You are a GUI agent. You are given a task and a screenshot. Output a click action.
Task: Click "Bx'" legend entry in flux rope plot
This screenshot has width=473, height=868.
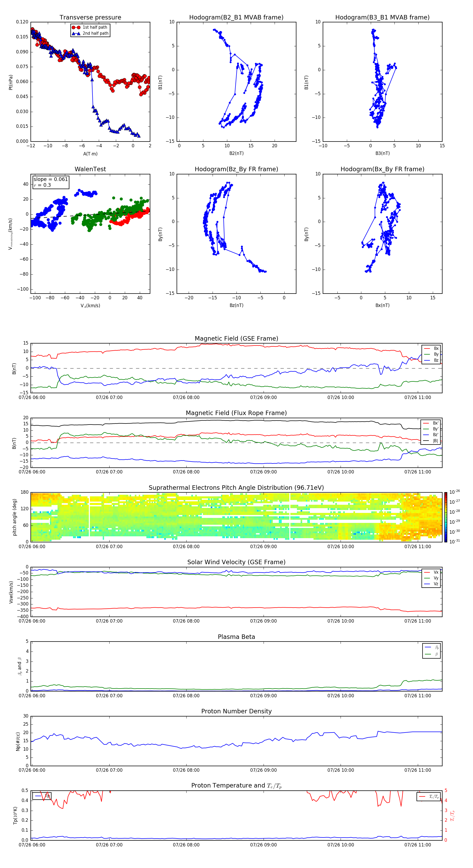tap(431, 423)
